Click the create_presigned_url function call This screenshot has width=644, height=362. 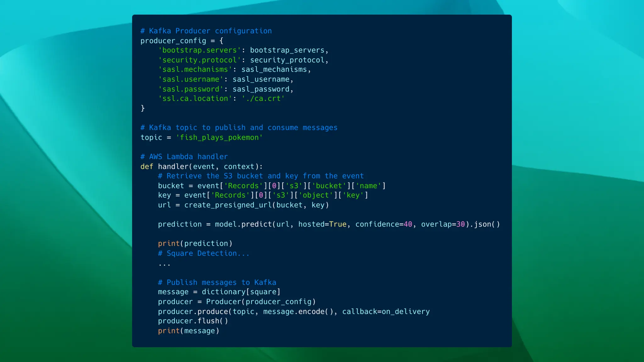228,205
